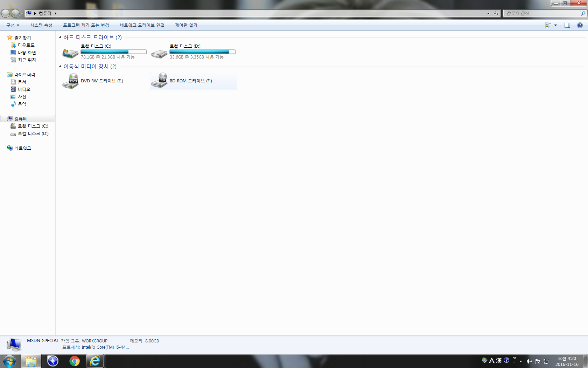Select 로컬 디스크 (C:) icon in navigation tree
Image resolution: width=588 pixels, height=368 pixels.
(13, 126)
